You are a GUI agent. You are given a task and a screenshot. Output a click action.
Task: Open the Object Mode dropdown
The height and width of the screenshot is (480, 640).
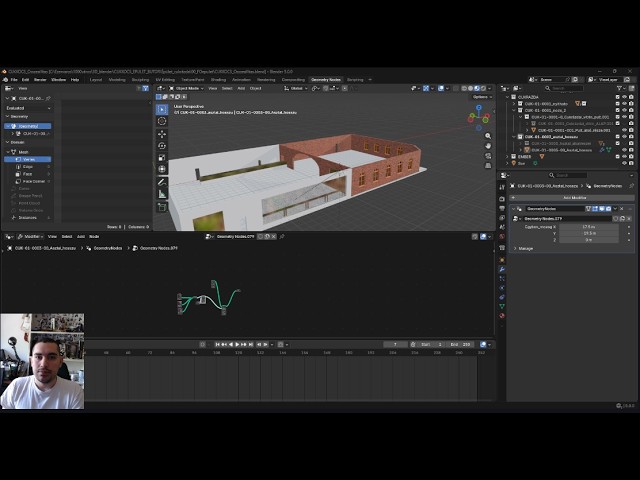click(187, 88)
